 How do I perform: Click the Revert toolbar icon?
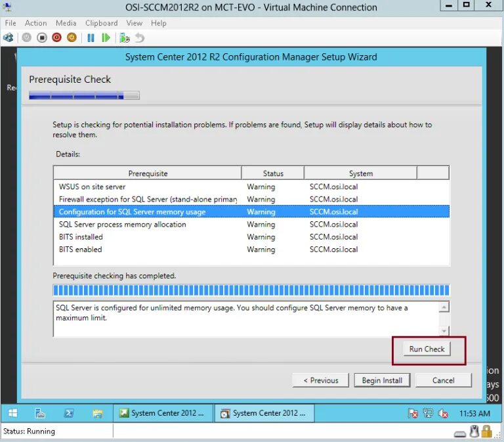click(140, 38)
